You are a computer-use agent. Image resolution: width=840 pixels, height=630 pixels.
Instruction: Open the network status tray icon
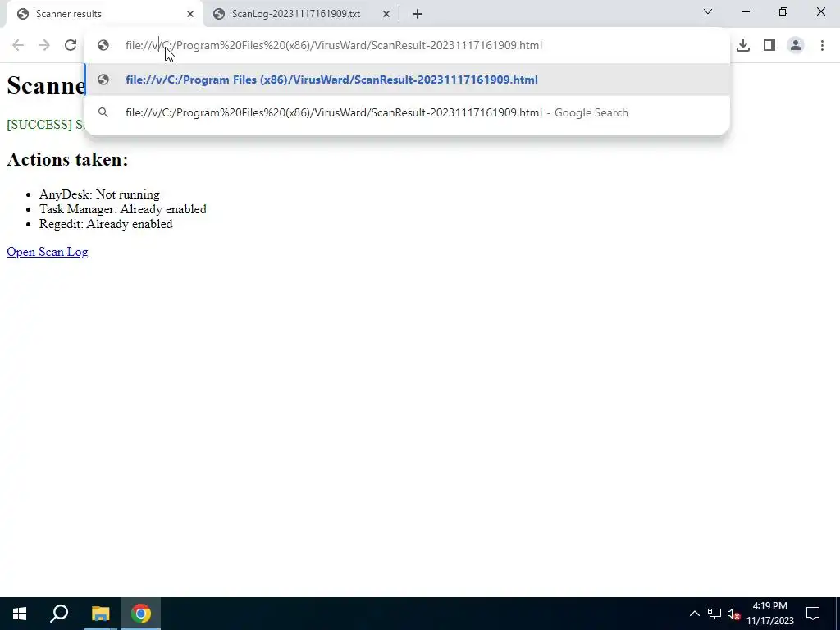[x=714, y=614]
